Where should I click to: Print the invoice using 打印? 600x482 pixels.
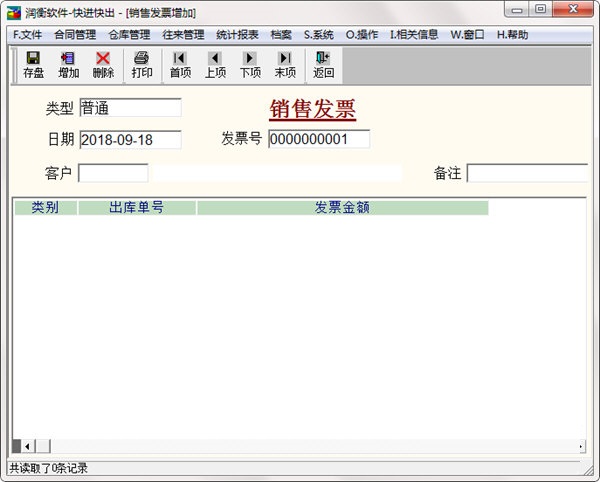point(142,65)
